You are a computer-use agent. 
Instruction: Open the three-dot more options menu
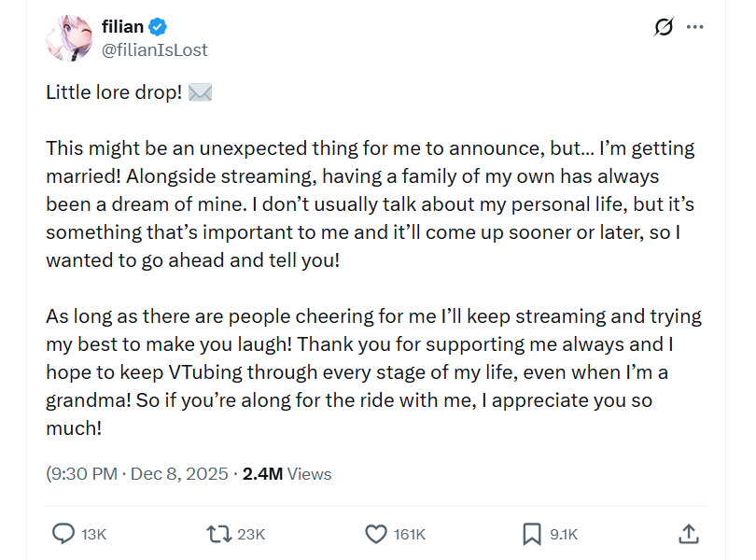pos(695,27)
